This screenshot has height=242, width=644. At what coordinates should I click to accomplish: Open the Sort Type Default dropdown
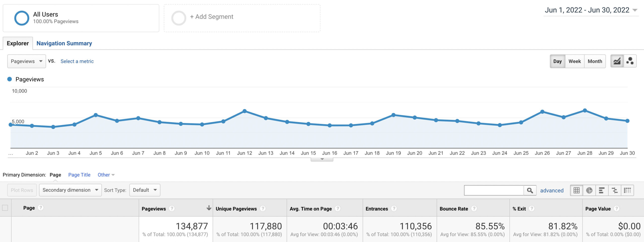point(145,190)
